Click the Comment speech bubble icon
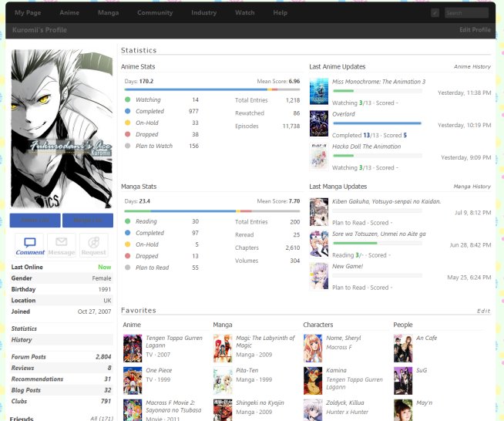Screen dimensions: 504x421 (x=30, y=243)
